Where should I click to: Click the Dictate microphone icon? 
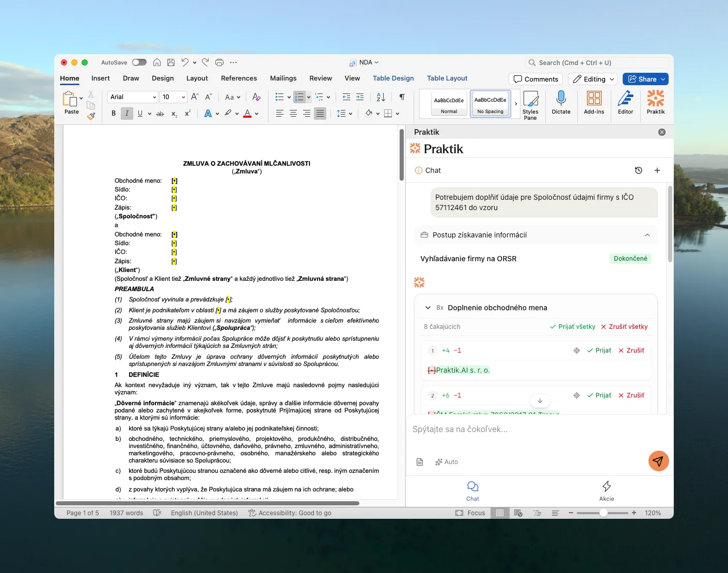[561, 99]
